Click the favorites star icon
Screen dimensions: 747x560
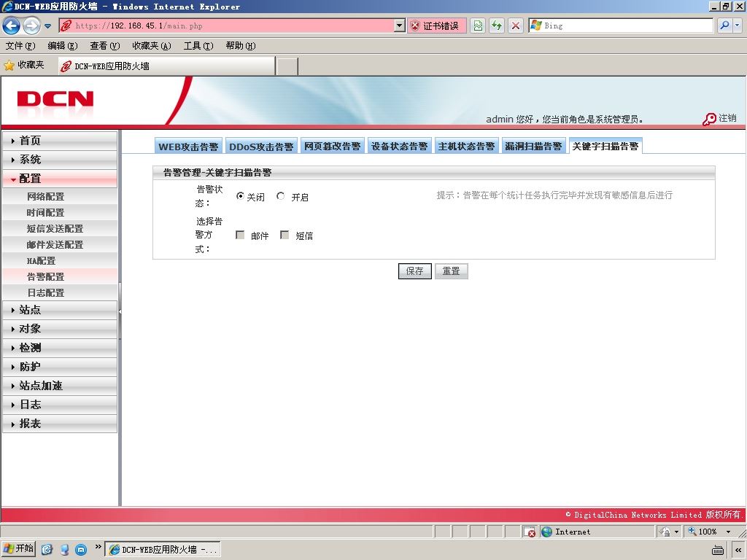[9, 66]
